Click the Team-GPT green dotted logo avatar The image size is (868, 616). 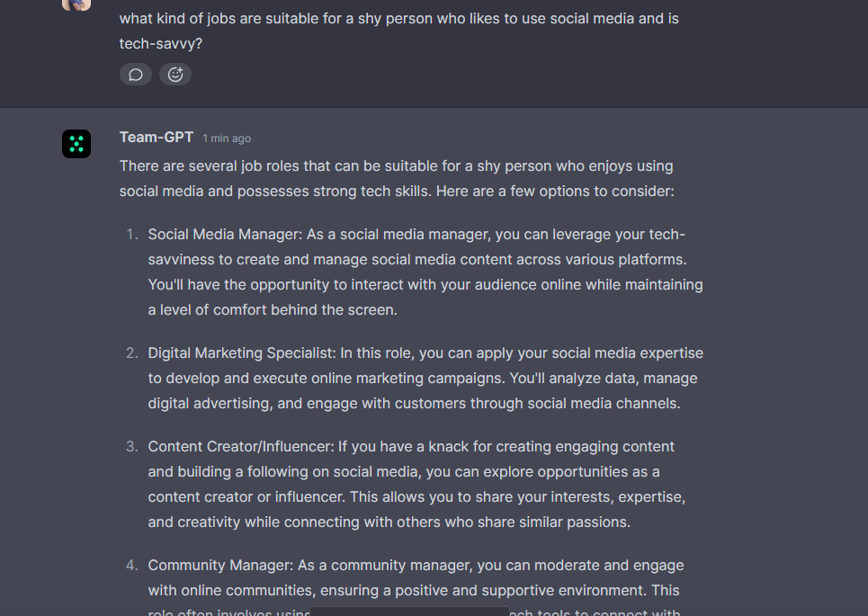(76, 144)
